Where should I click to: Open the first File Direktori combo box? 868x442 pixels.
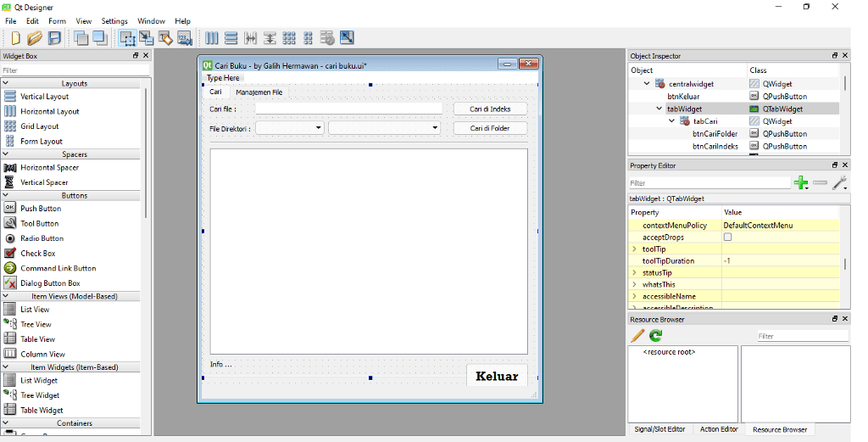click(x=290, y=128)
